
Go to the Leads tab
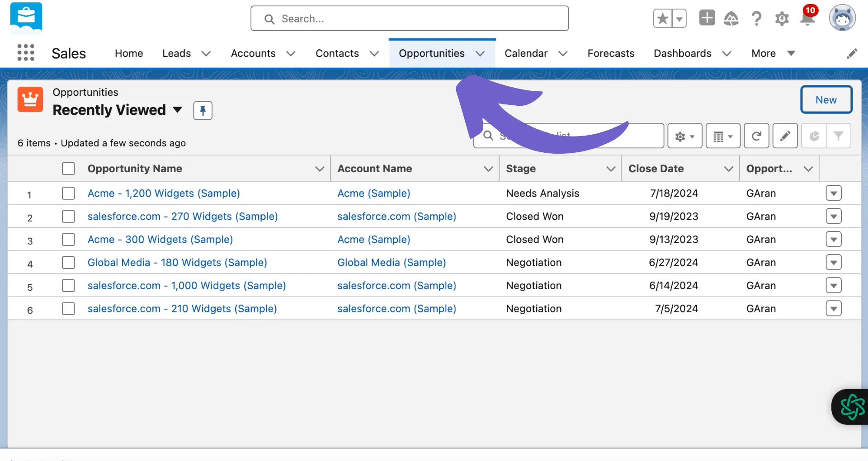176,53
